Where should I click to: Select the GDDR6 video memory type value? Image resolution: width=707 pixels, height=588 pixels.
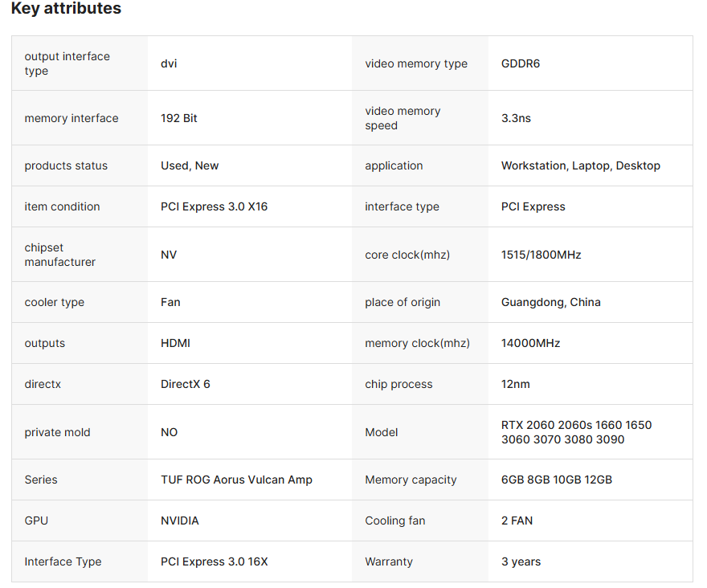coord(521,63)
